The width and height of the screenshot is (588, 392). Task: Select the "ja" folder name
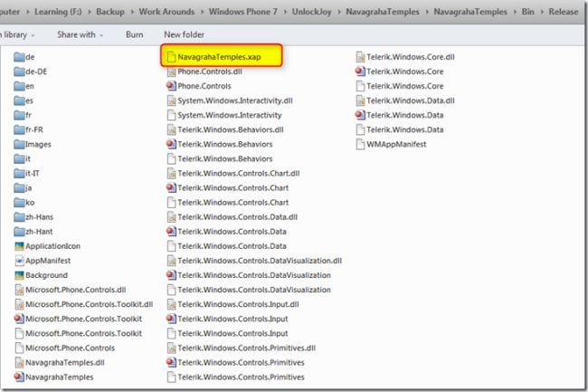click(29, 188)
